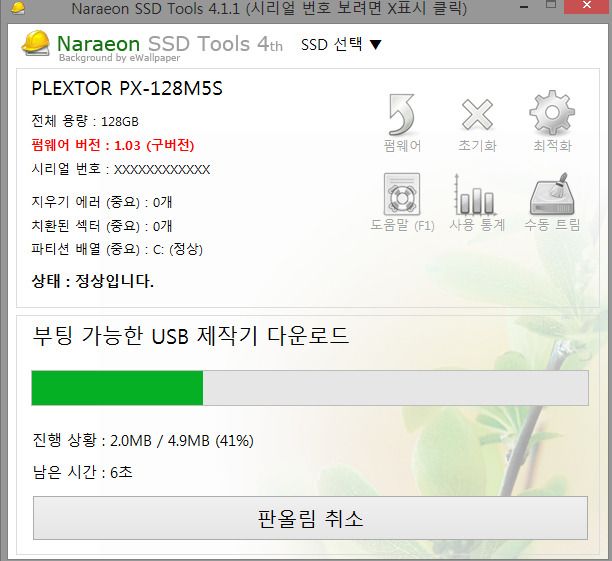The width and height of the screenshot is (612, 561).
Task: Click the yellow hard hat logo
Action: [36, 43]
